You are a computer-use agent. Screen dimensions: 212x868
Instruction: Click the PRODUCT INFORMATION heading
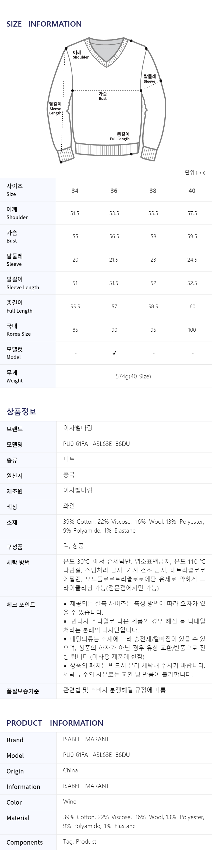point(55,723)
